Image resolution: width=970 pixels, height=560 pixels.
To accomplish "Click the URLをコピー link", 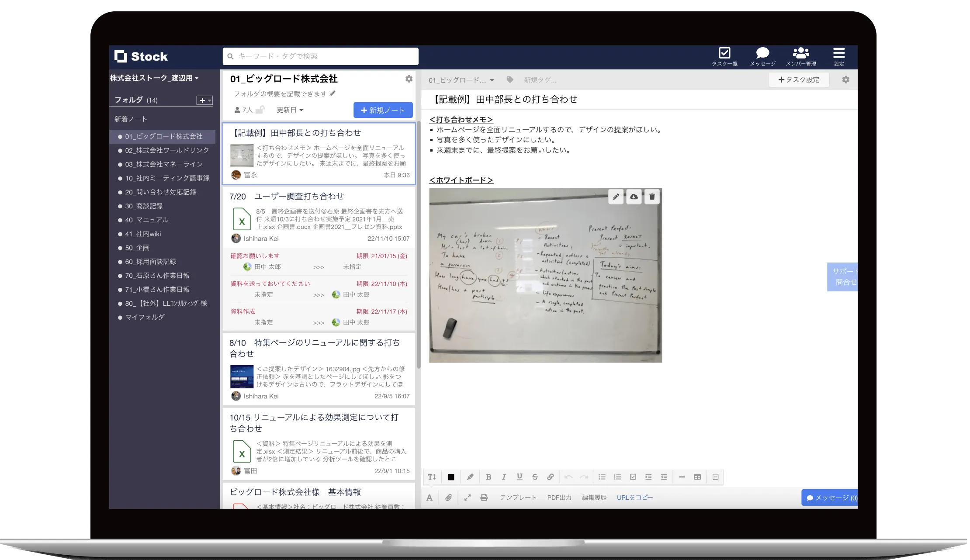I will click(635, 498).
